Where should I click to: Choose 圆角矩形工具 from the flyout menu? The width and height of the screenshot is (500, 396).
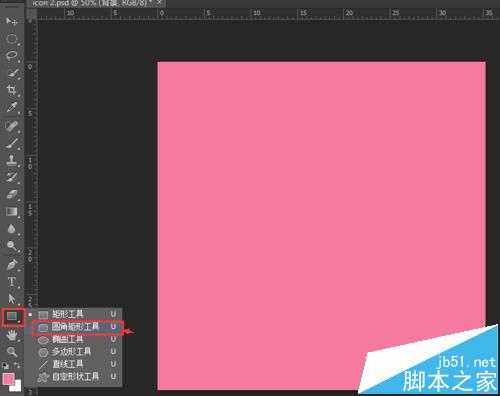(78, 327)
